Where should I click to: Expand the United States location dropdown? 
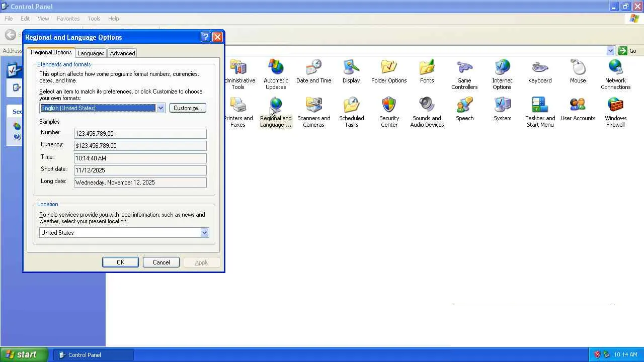pyautogui.click(x=204, y=233)
